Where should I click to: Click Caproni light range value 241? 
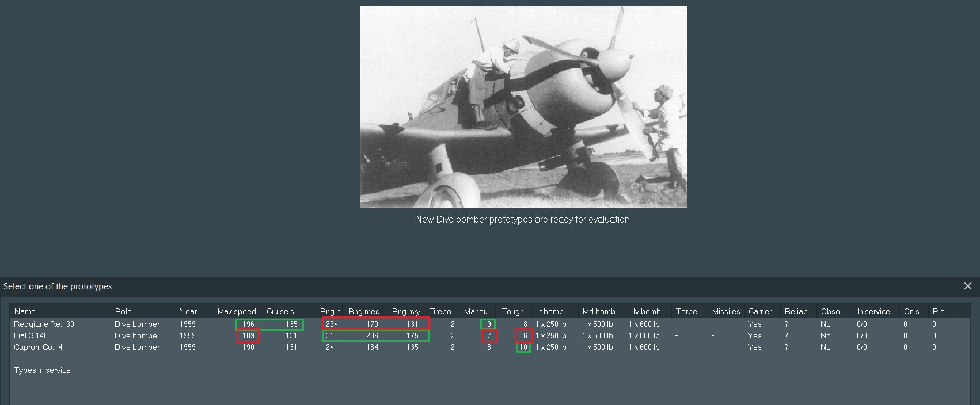(332, 347)
